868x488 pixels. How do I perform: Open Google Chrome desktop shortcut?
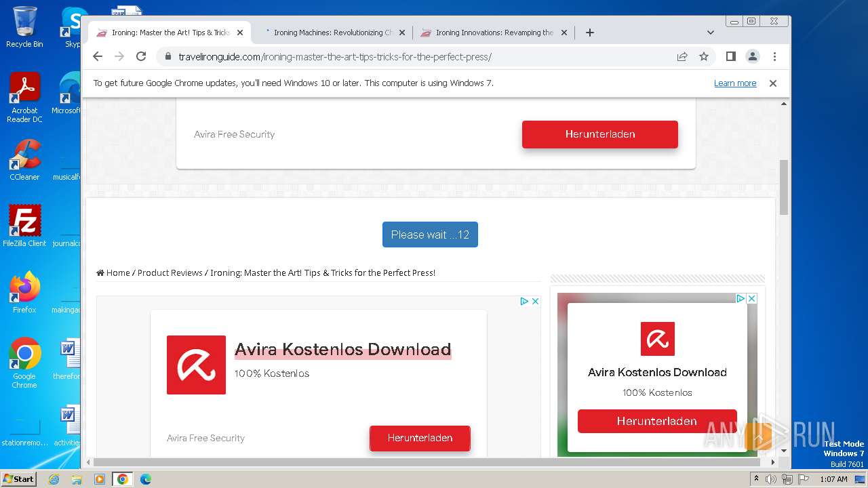24,363
